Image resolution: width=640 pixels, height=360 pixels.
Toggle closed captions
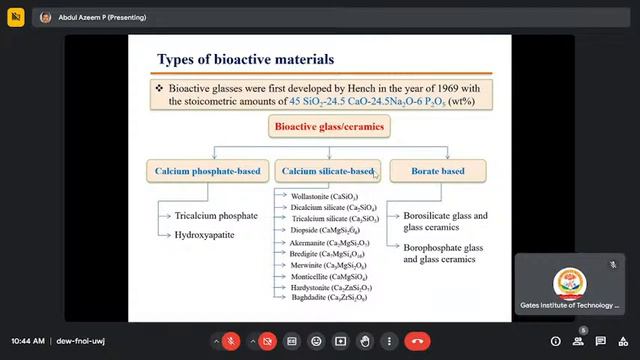click(x=292, y=341)
